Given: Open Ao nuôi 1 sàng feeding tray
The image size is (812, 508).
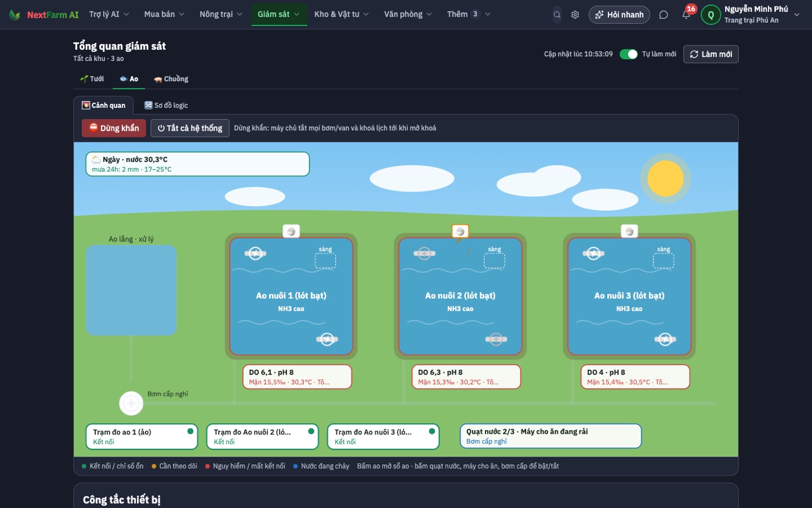Looking at the screenshot, I should (325, 260).
